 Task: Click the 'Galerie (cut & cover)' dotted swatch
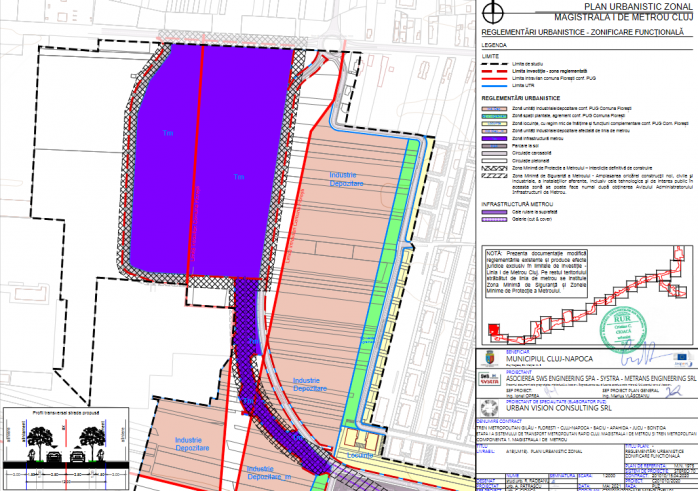coord(494,219)
